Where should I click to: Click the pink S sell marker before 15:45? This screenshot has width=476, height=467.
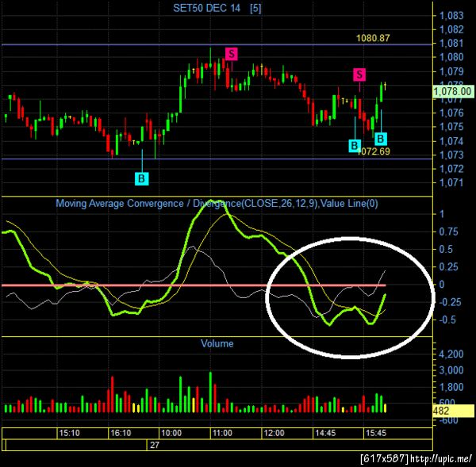[359, 75]
